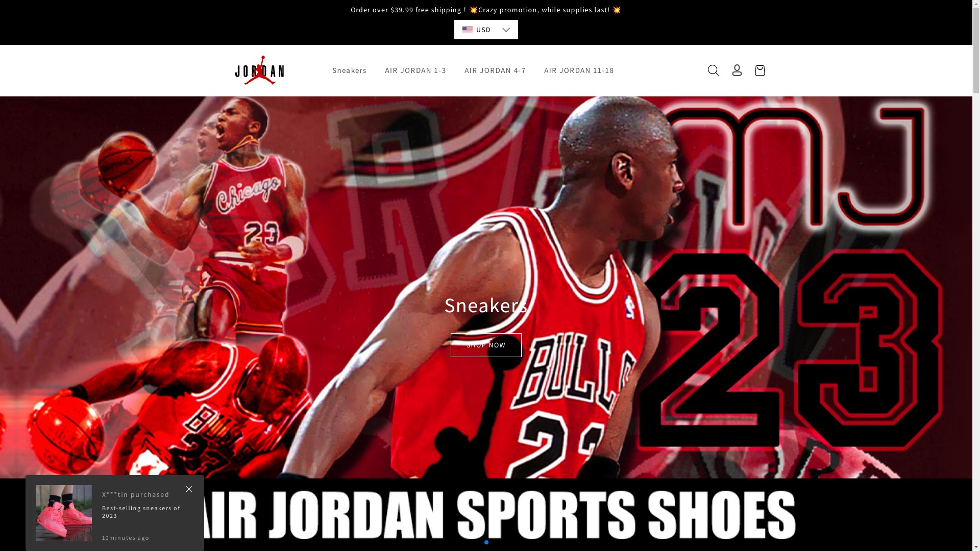Go to AIR JORDAN 11-18 category
This screenshot has width=980, height=551.
pyautogui.click(x=579, y=70)
